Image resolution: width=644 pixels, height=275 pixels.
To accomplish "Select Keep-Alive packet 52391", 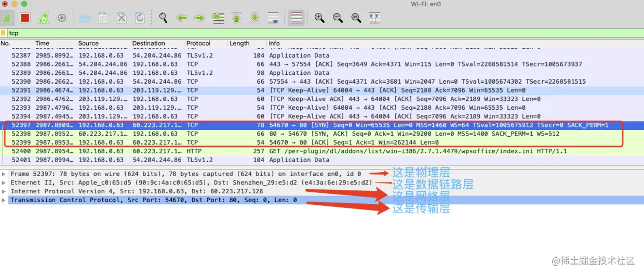I will coord(322,90).
